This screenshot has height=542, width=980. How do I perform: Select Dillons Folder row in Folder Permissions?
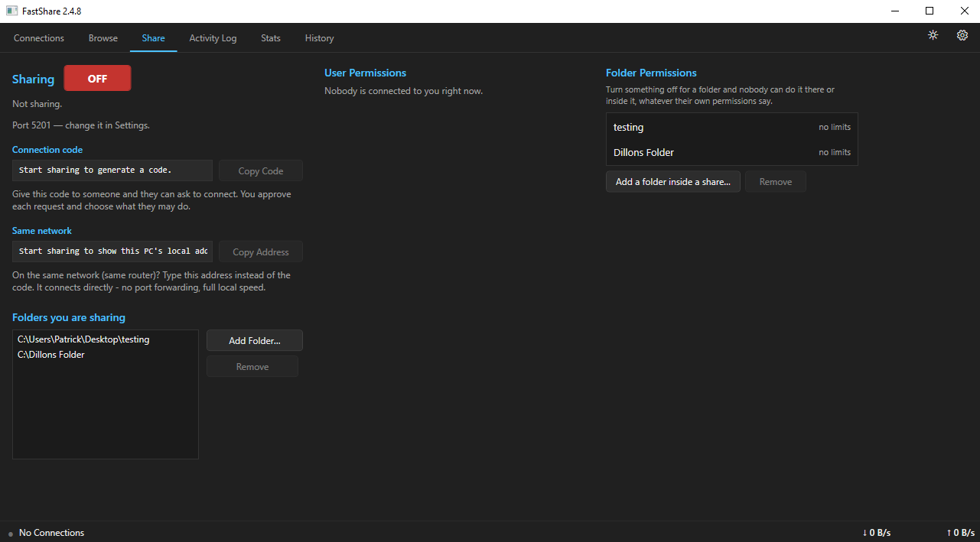point(732,152)
